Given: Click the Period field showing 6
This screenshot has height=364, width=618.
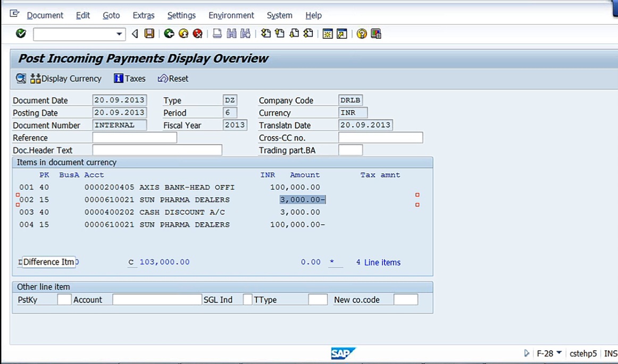Looking at the screenshot, I should click(x=230, y=113).
